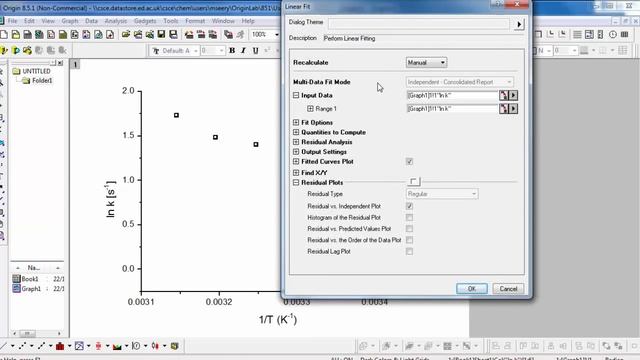Click the Line + Symbol plot icon
The image size is (640, 360).
point(41,346)
